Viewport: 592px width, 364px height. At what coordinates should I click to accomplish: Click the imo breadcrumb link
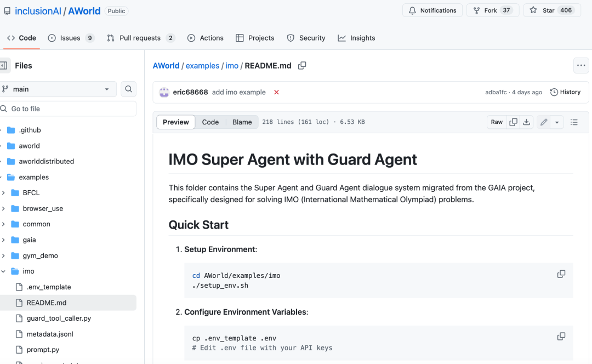click(x=232, y=66)
